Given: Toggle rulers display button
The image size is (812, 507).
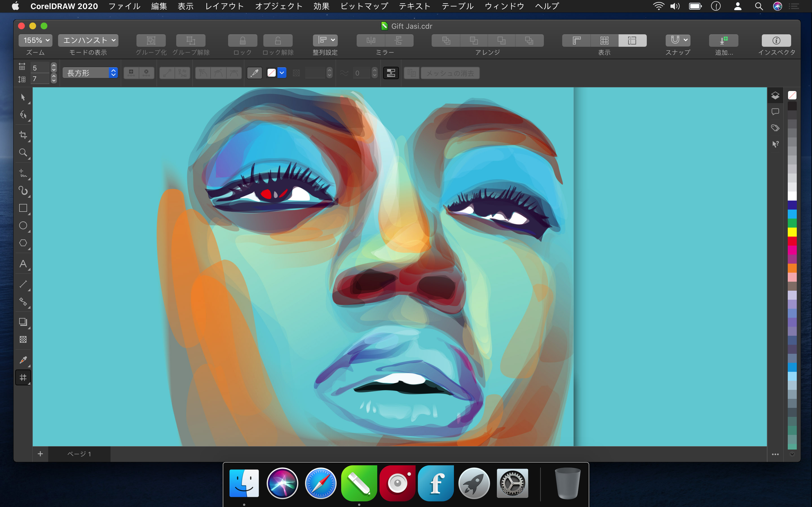Looking at the screenshot, I should click(x=577, y=41).
